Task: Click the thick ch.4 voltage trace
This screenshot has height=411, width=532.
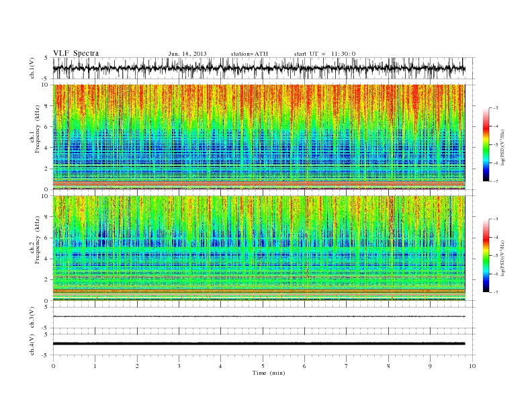Action: click(x=259, y=344)
